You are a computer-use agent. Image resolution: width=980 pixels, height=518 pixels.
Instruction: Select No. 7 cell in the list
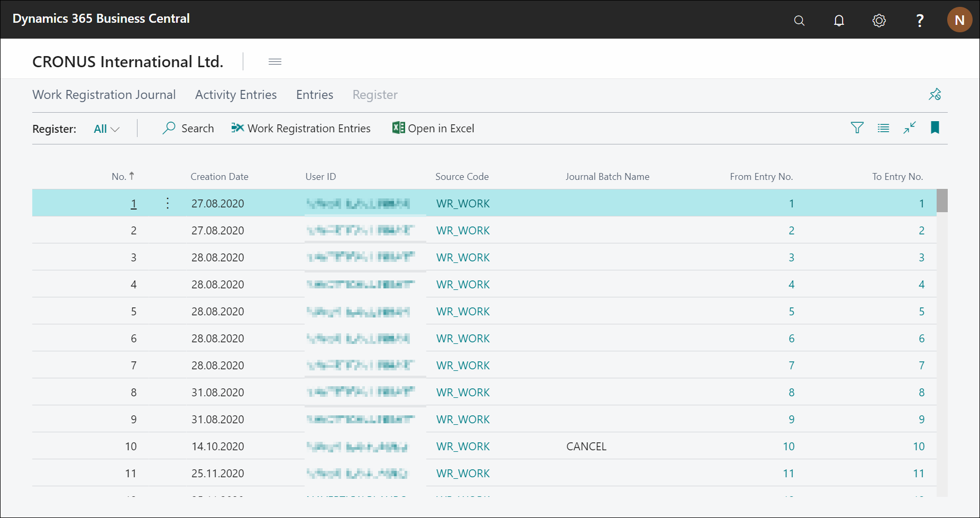click(133, 366)
